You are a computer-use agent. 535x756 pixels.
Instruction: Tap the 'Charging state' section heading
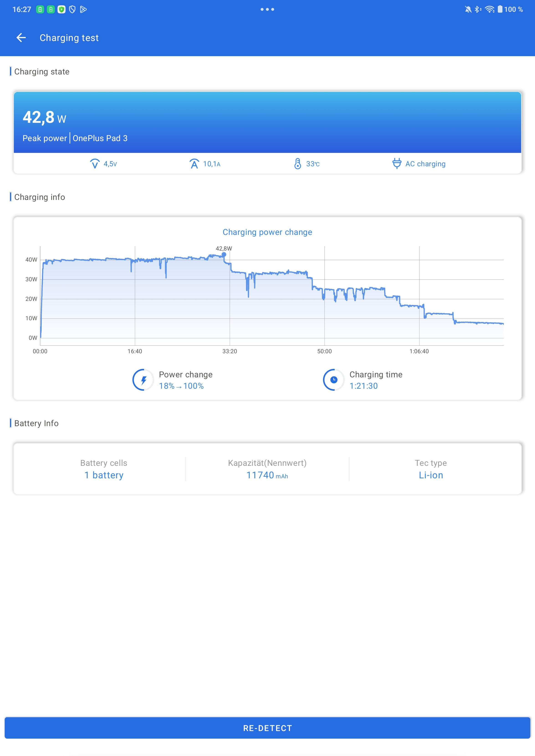(x=42, y=71)
